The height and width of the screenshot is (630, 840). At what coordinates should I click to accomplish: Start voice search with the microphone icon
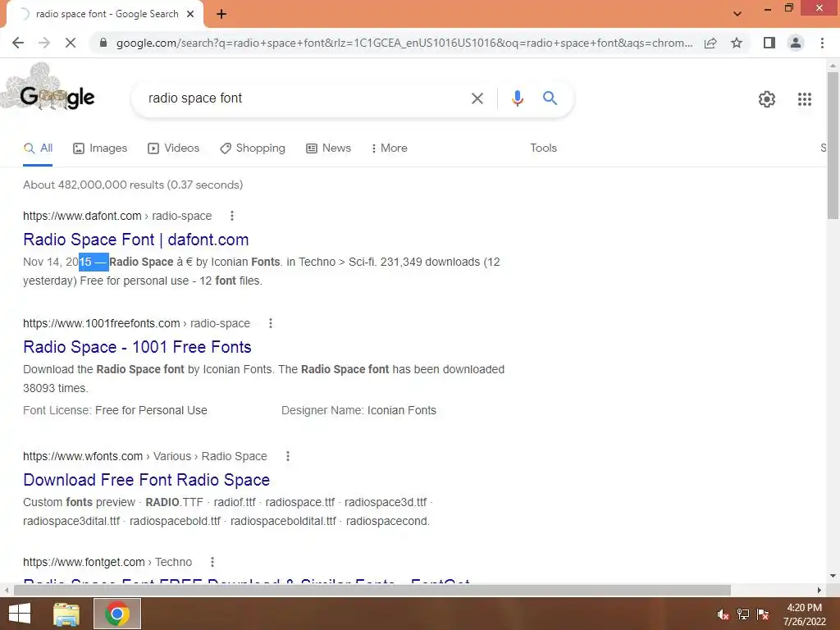tap(517, 98)
